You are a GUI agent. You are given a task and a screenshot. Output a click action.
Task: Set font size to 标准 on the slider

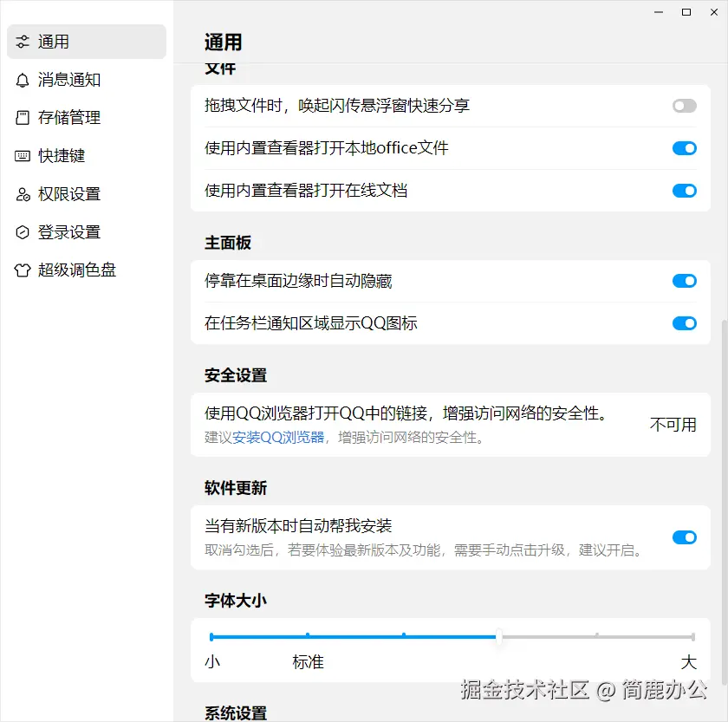tap(309, 637)
